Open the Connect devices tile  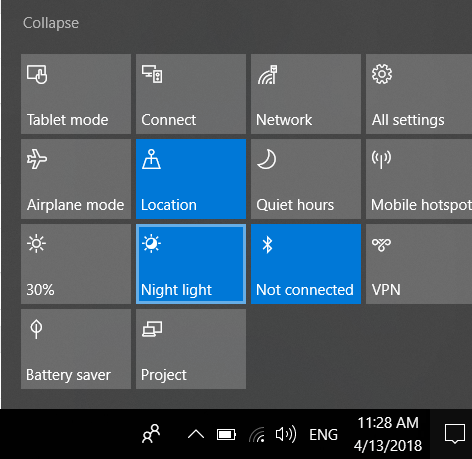(191, 94)
